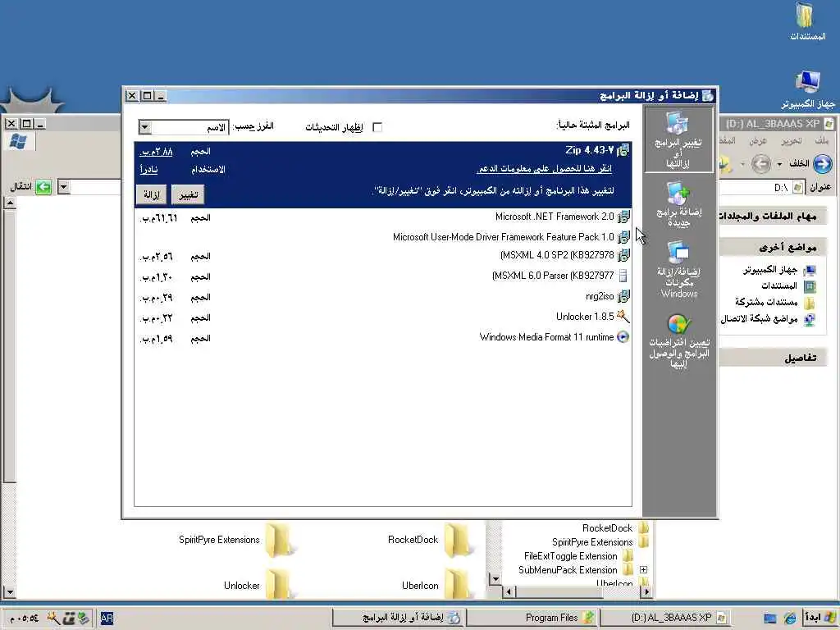Expand the Details panel header
This screenshot has width=840, height=630.
772,358
